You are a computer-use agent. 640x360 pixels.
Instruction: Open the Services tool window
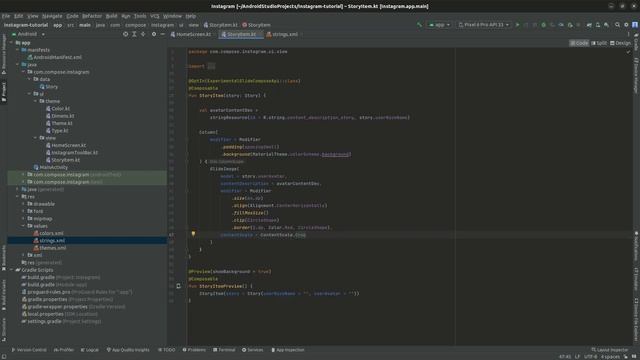(x=253, y=350)
